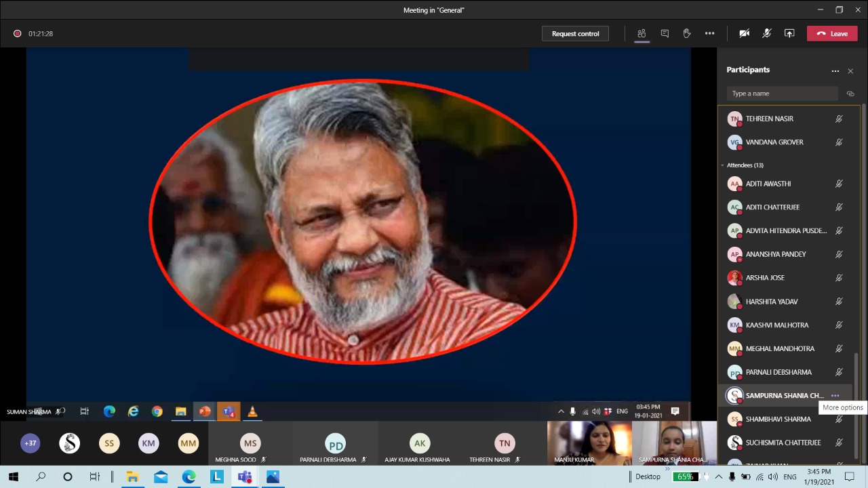Viewport: 868px width, 488px height.
Task: Collapse the Attendees (13) section
Action: (x=723, y=165)
